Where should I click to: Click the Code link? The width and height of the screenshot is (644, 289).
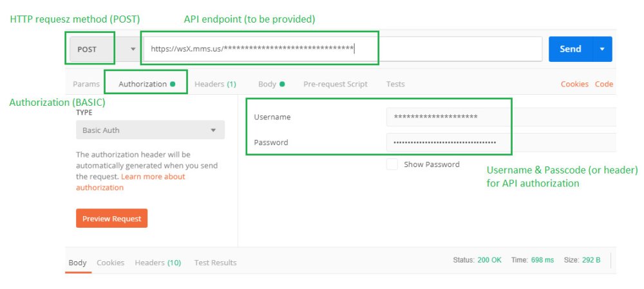pos(604,84)
